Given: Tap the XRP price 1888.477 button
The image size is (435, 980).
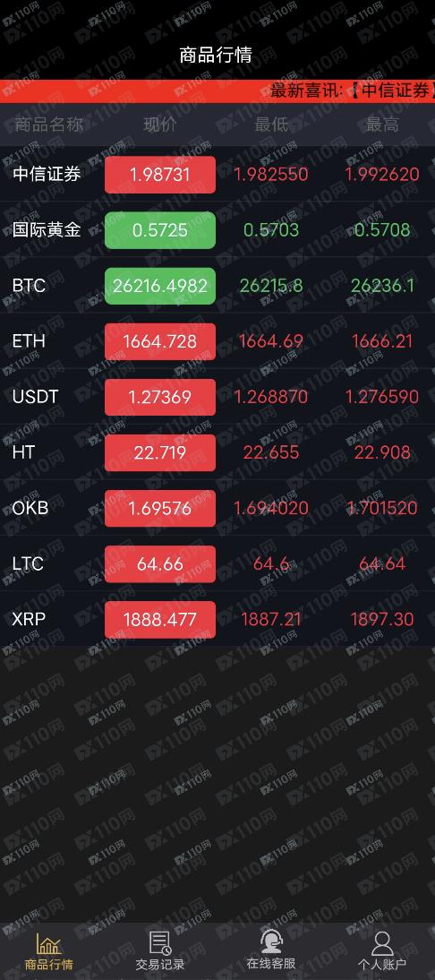Looking at the screenshot, I should coord(160,619).
